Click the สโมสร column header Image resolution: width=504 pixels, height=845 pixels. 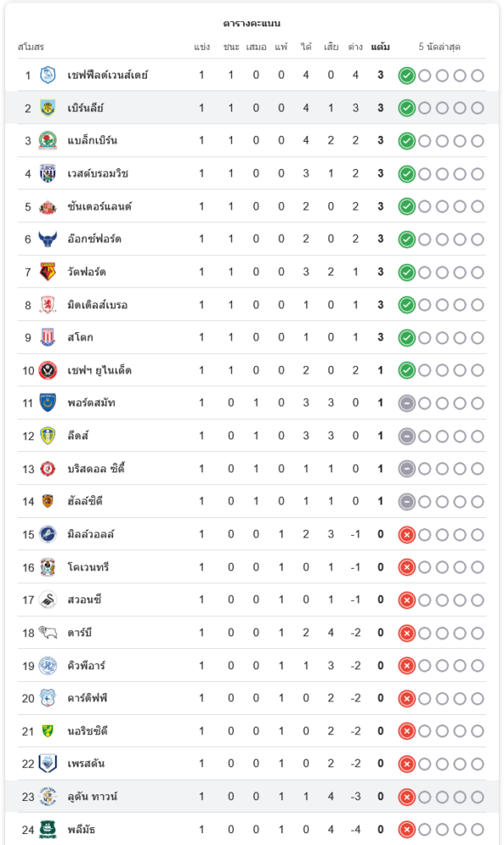point(30,46)
